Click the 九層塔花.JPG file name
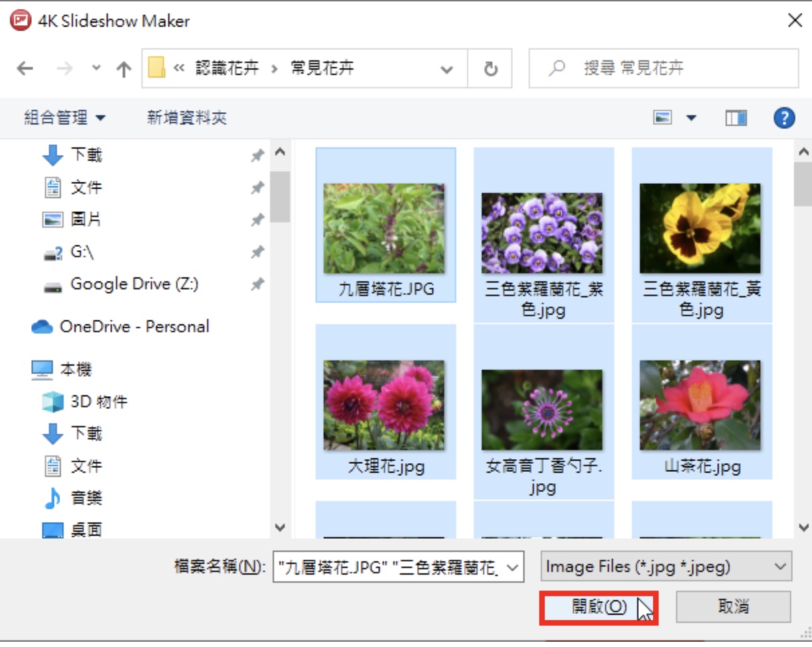The width and height of the screenshot is (812, 647). click(386, 289)
